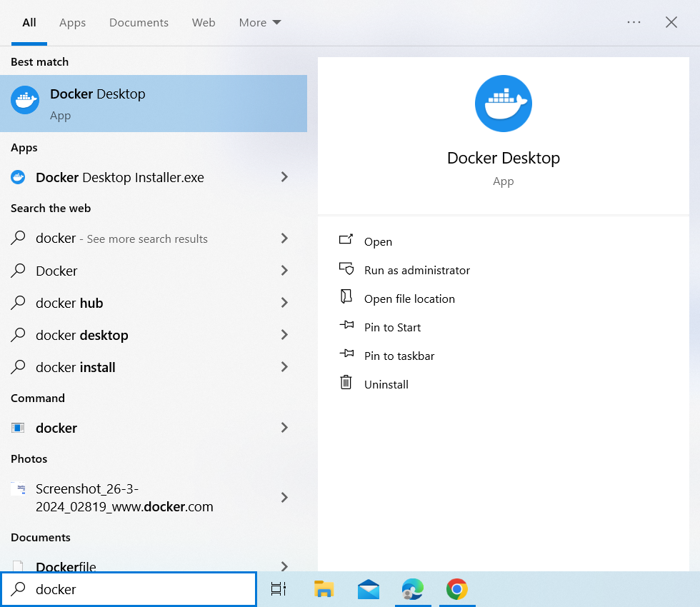Choose Pin to Start

[x=392, y=327]
